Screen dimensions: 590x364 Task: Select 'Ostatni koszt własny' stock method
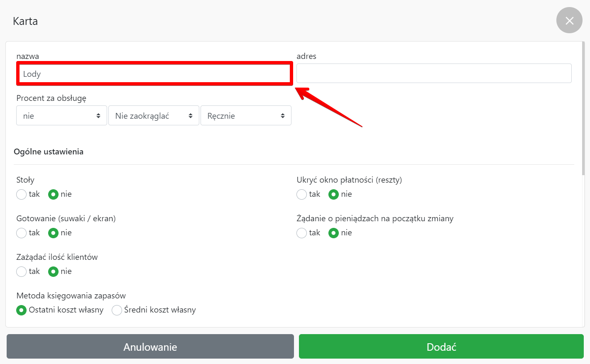click(22, 310)
